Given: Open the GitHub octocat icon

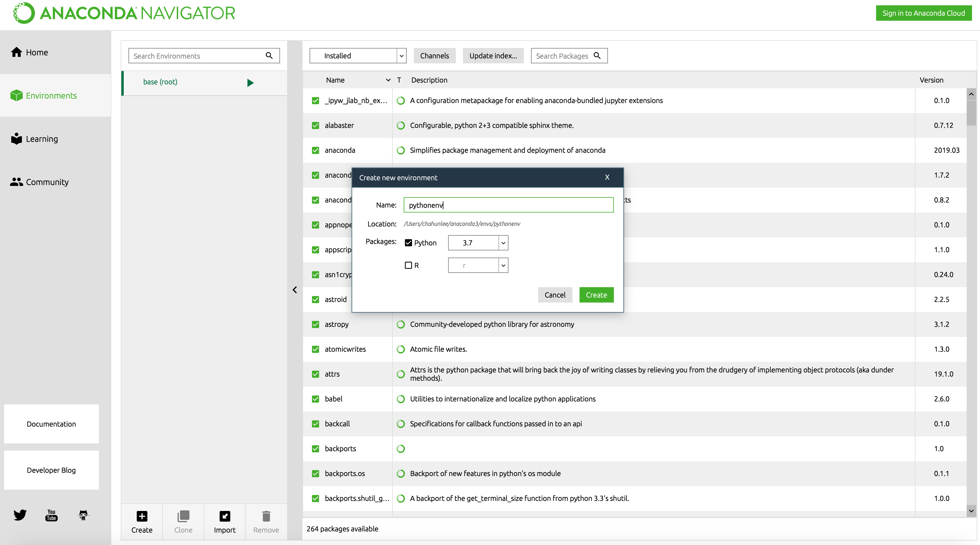Looking at the screenshot, I should 83,515.
